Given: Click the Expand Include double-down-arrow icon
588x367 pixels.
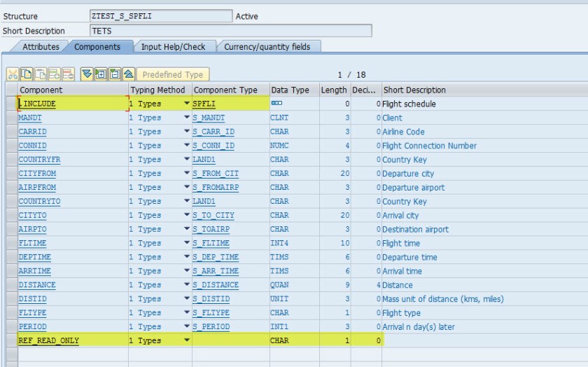Looking at the screenshot, I should pyautogui.click(x=86, y=74).
